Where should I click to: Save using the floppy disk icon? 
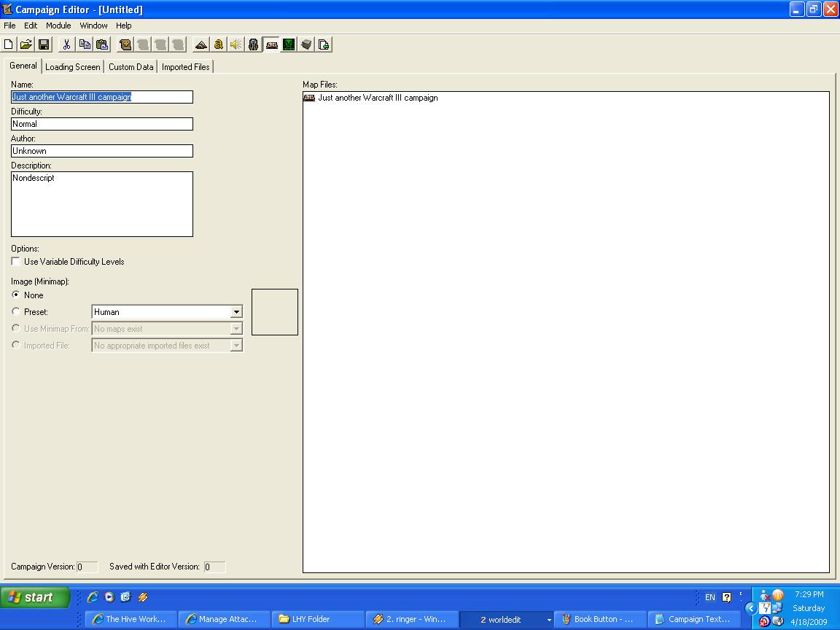pyautogui.click(x=44, y=44)
